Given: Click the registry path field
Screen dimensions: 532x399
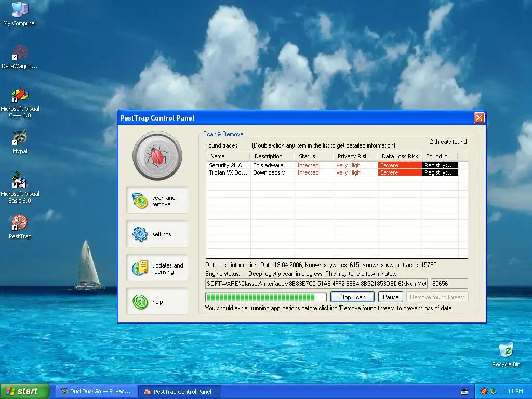Looking at the screenshot, I should (x=316, y=284).
